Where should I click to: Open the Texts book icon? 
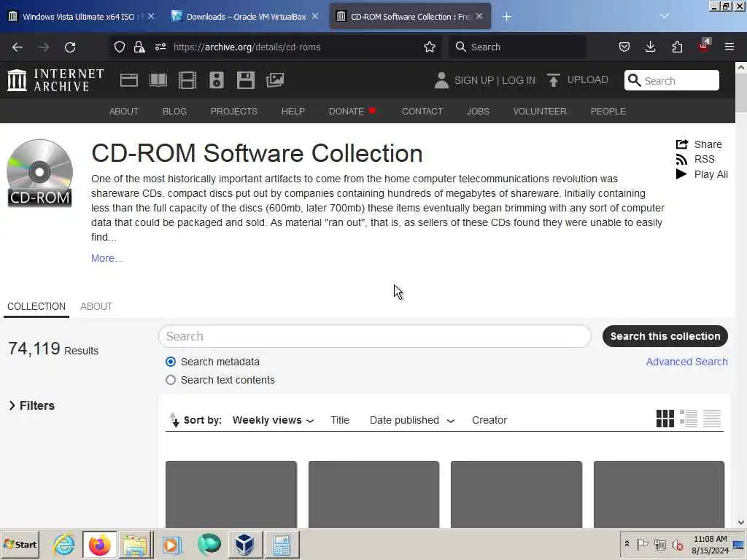158,80
